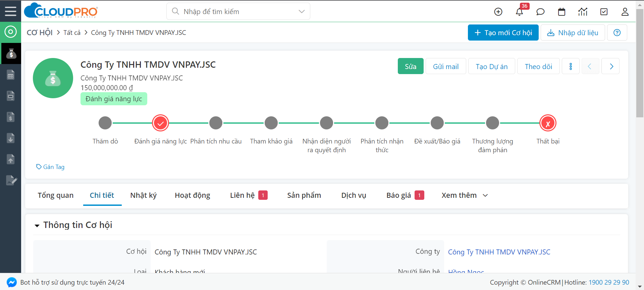The height and width of the screenshot is (290, 644).
Task: Open the Messenger support bot icon
Action: (11, 282)
